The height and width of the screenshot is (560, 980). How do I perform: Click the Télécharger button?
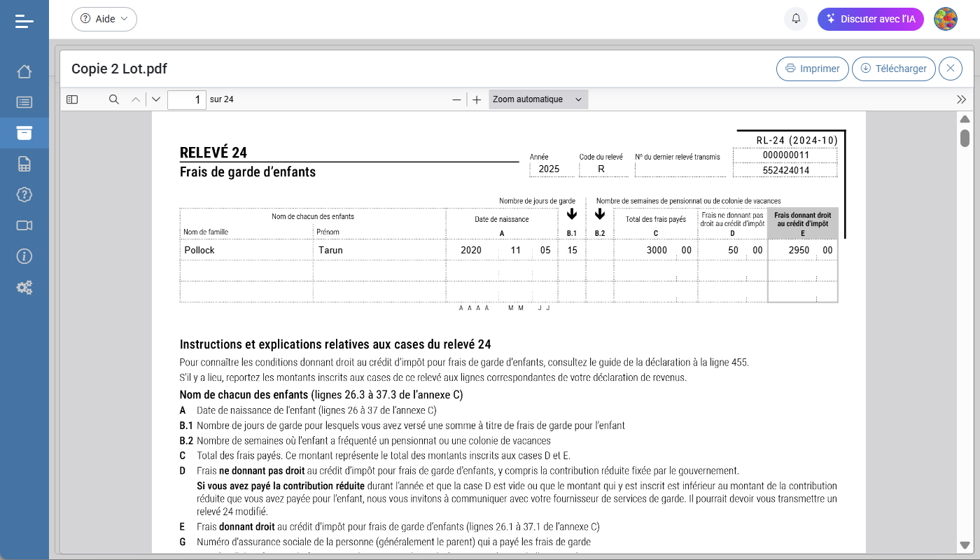coord(893,69)
